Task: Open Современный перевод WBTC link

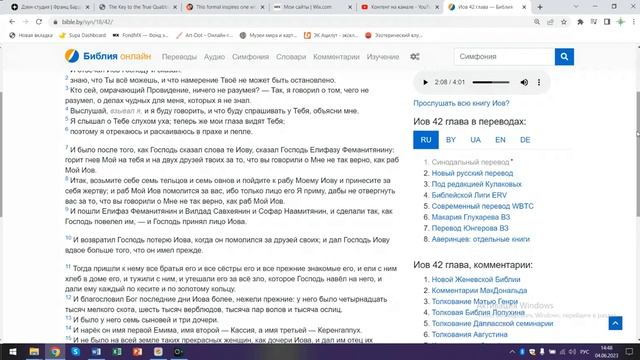Action: (x=482, y=206)
